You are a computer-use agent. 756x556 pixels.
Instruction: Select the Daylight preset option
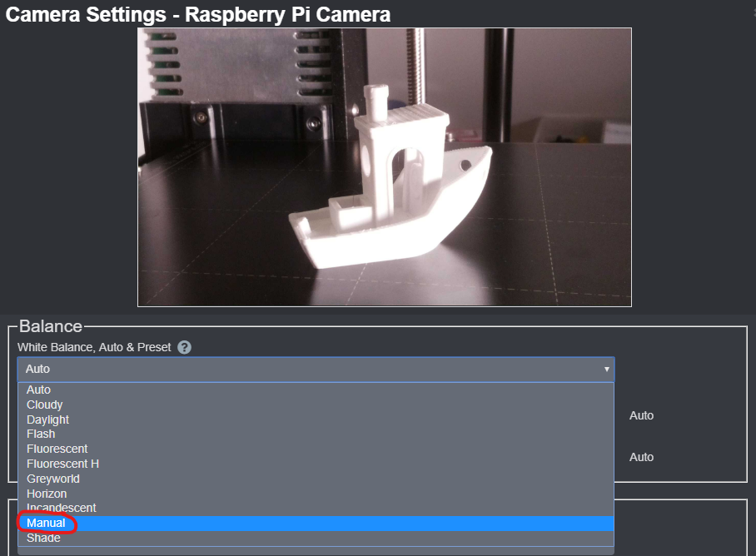click(47, 419)
